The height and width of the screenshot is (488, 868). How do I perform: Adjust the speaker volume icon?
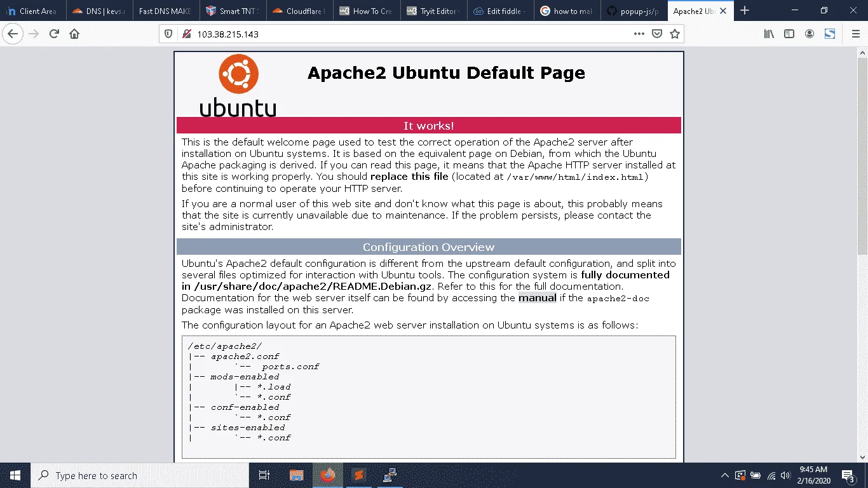coord(785,475)
